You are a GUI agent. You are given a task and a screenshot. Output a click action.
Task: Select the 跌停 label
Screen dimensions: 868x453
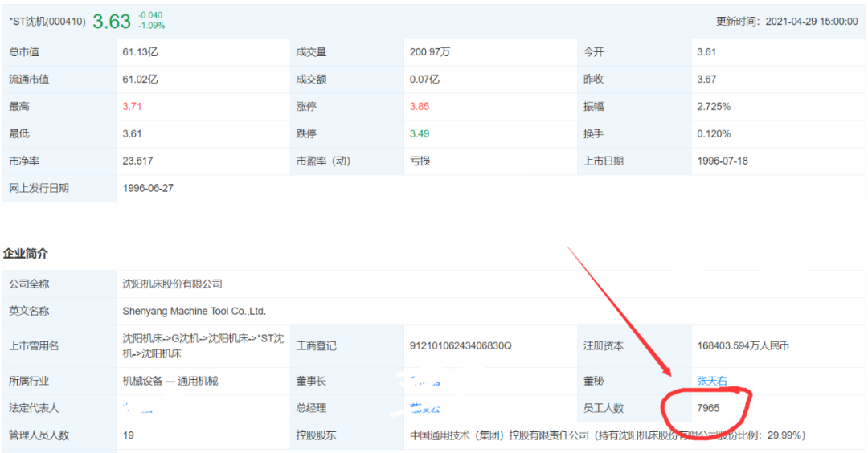306,134
